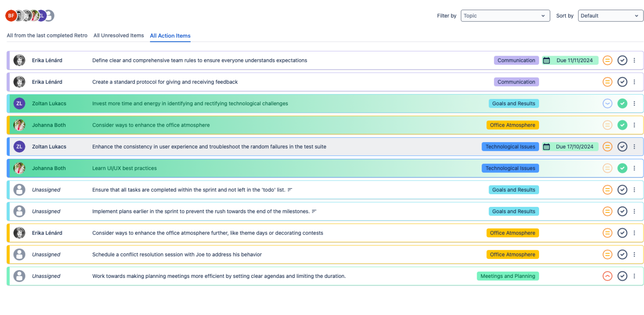Click unassigned avatar on 'Schedule a conflict' row
The width and height of the screenshot is (644, 315).
click(19, 254)
